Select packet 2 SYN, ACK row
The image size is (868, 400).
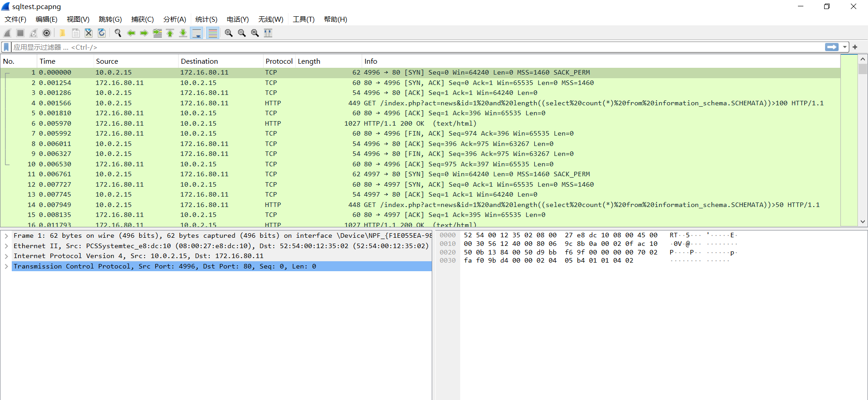[x=420, y=83]
